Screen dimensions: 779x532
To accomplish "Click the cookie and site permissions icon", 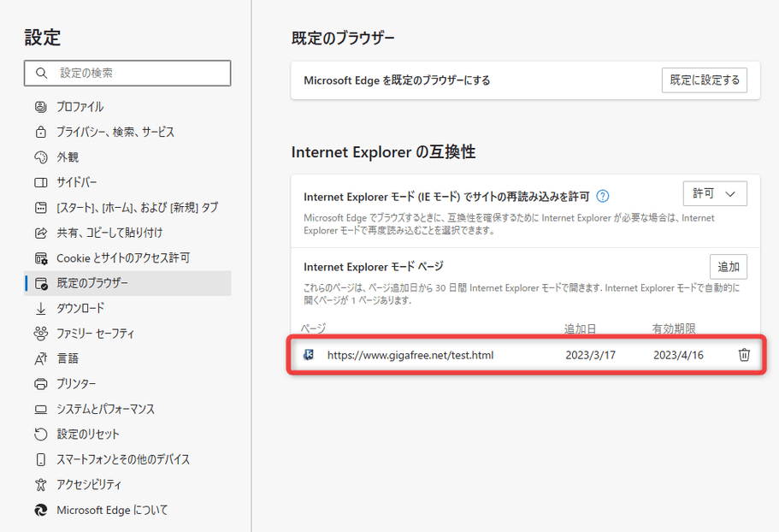I will click(41, 258).
